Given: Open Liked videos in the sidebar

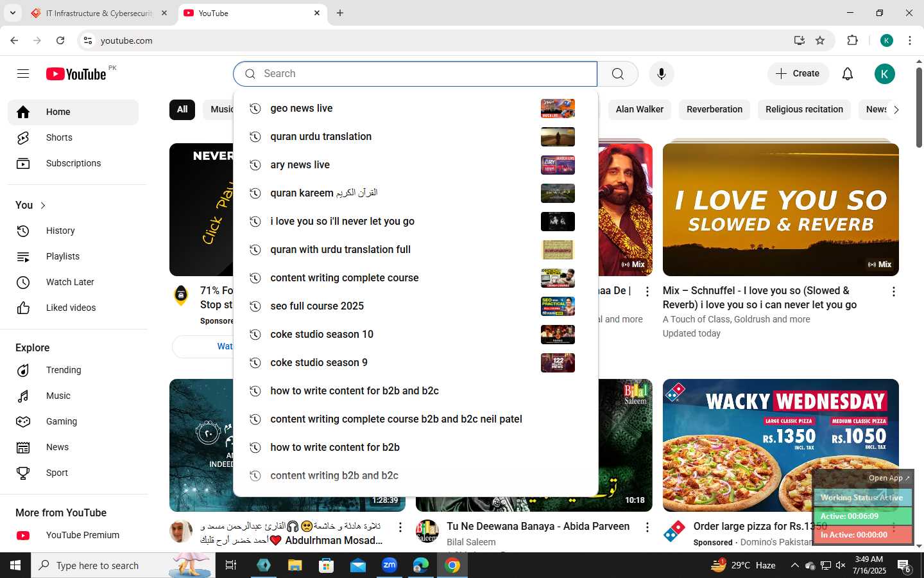Looking at the screenshot, I should 73,308.
